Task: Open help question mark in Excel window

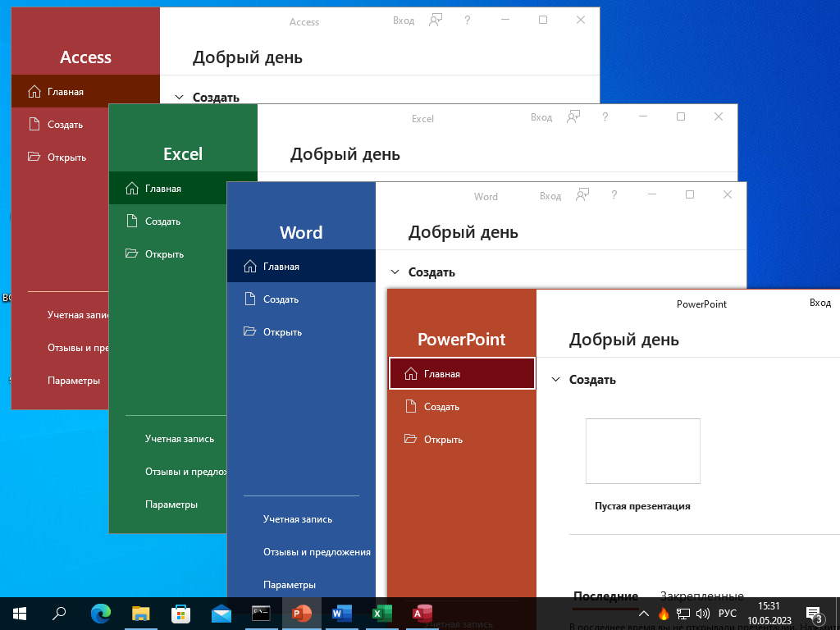Action: 605,116
